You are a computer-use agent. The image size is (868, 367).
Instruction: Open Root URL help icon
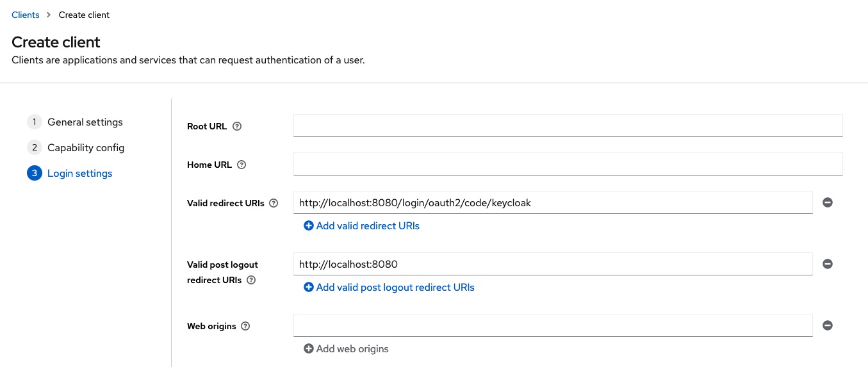[x=237, y=126]
